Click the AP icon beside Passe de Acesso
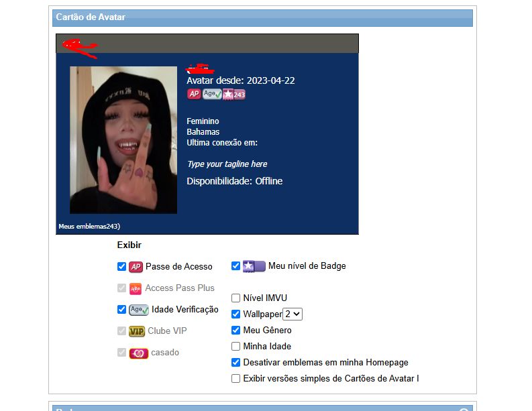Screen dimensions: 532x411 point(136,267)
